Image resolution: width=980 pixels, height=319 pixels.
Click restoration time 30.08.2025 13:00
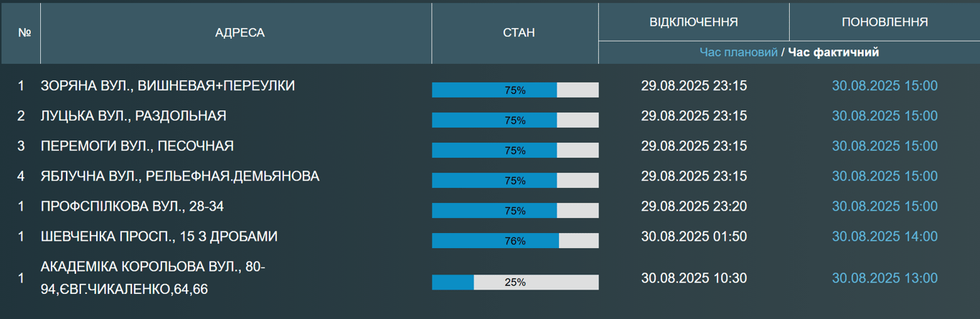coord(885,278)
